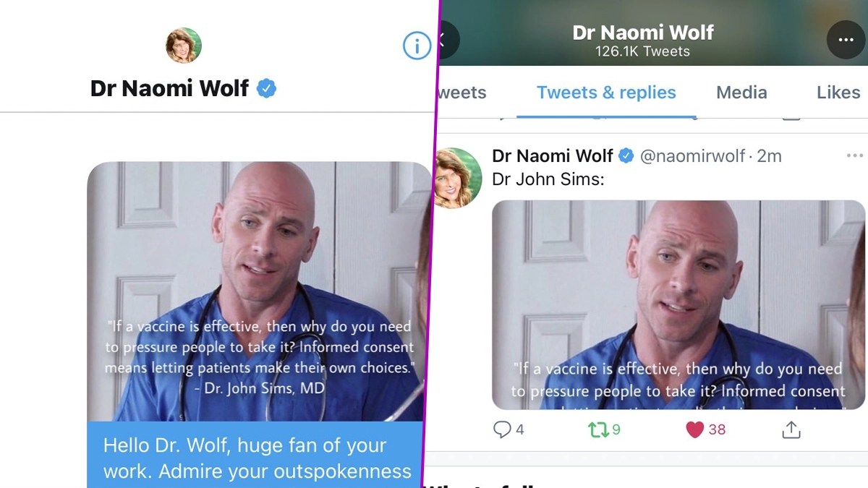Switch to the Media tab
This screenshot has width=868, height=488.
(741, 93)
